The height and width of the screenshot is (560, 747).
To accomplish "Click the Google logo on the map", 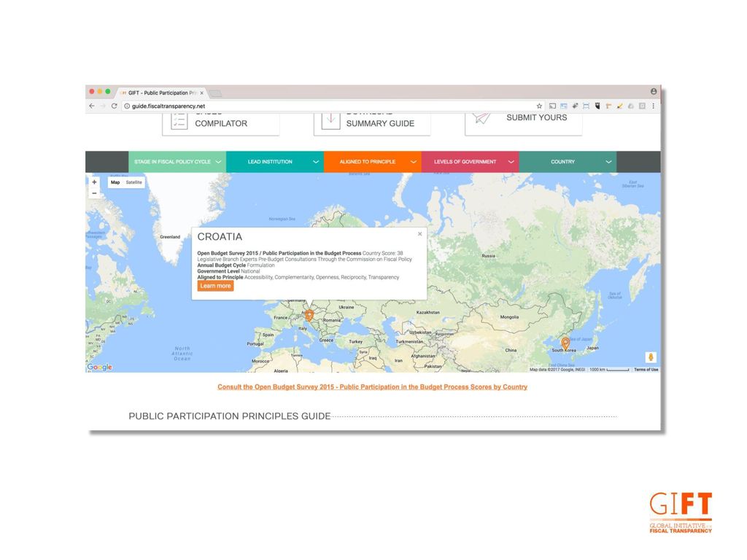I will 99,367.
